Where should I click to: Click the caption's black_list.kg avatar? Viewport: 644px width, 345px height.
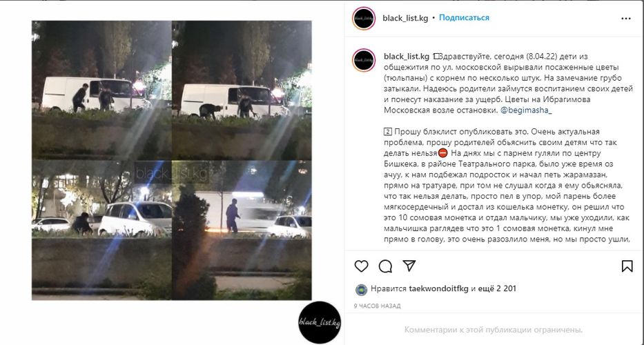[x=364, y=60]
